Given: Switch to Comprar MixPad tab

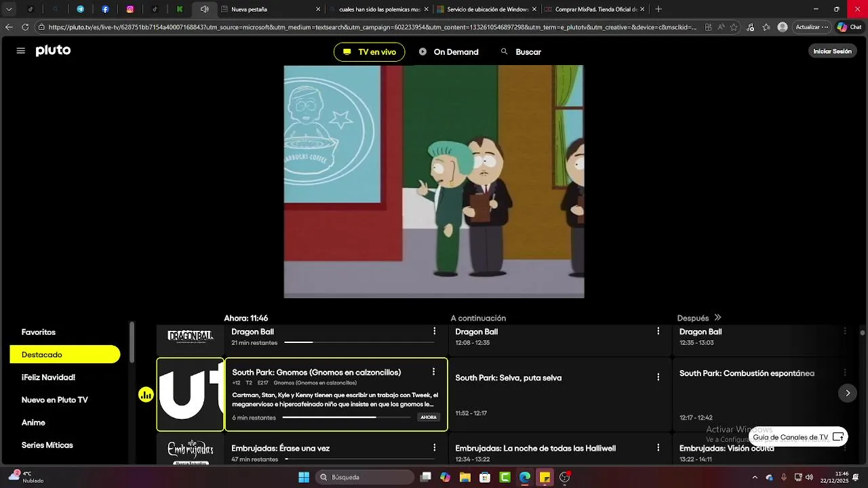Looking at the screenshot, I should click(595, 9).
